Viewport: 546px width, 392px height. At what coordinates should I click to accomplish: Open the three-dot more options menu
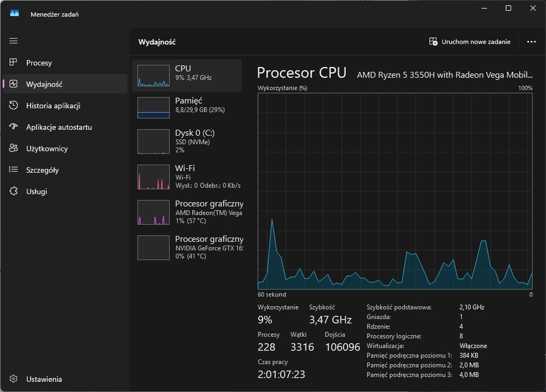pos(532,42)
